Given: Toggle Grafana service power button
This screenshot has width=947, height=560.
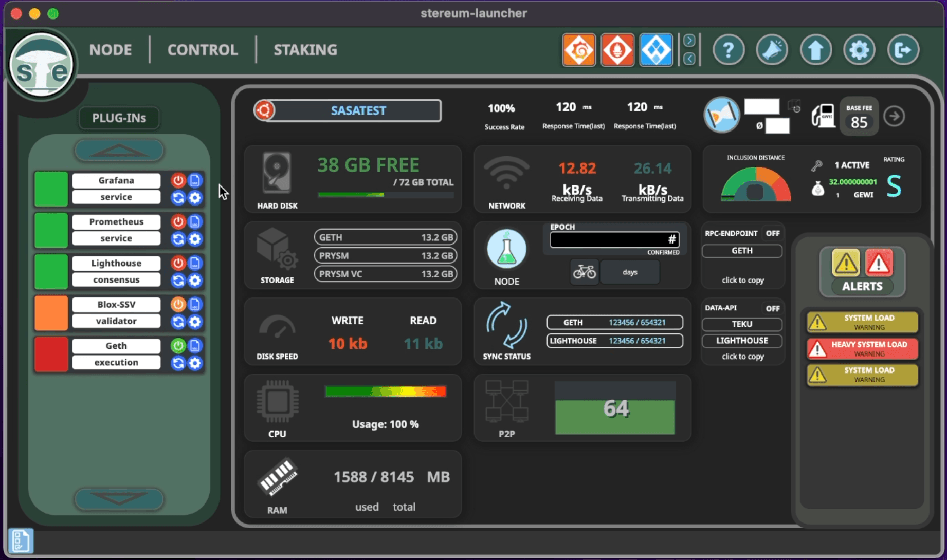Looking at the screenshot, I should click(178, 180).
